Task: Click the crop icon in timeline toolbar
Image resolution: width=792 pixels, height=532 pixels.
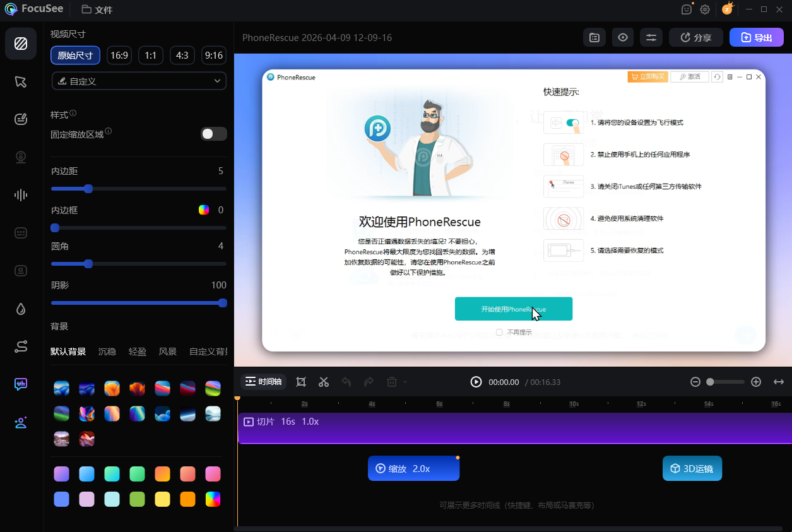Action: (301, 382)
